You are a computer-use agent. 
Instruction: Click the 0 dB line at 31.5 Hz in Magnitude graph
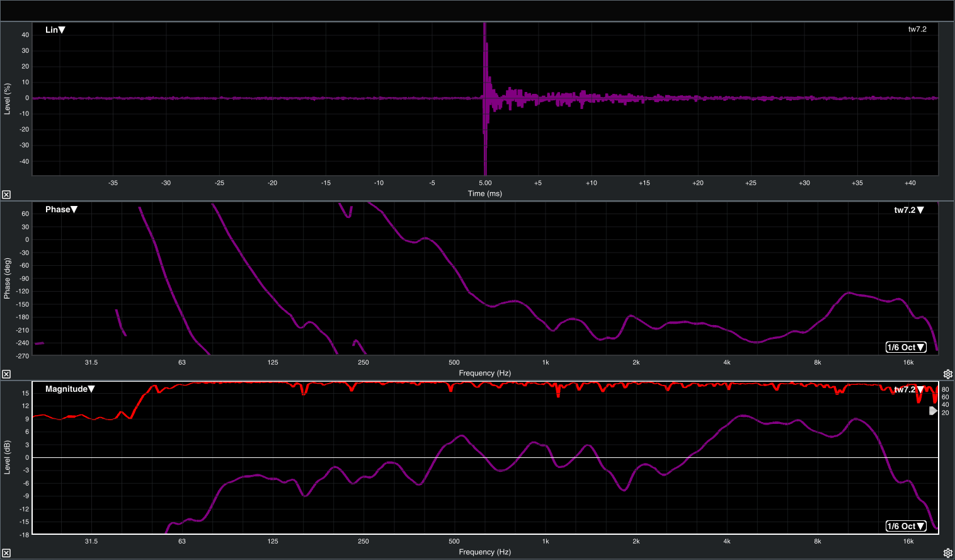click(x=91, y=457)
